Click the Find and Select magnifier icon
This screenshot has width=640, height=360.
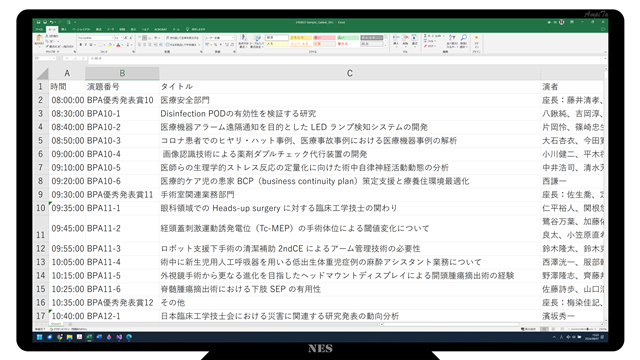[x=464, y=39]
